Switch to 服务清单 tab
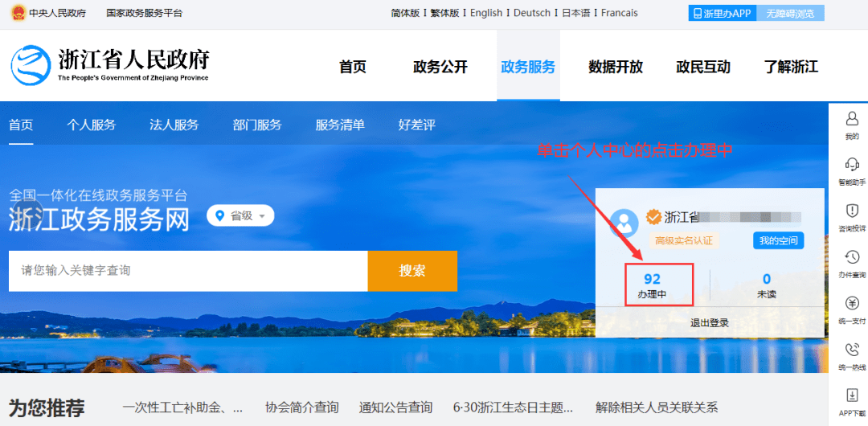The image size is (868, 426). coord(340,125)
